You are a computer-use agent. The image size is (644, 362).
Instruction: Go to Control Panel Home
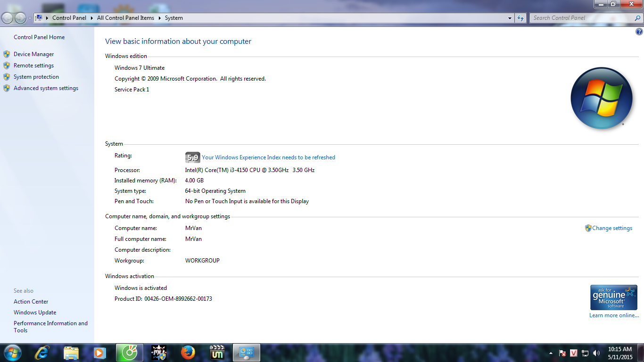pos(39,37)
